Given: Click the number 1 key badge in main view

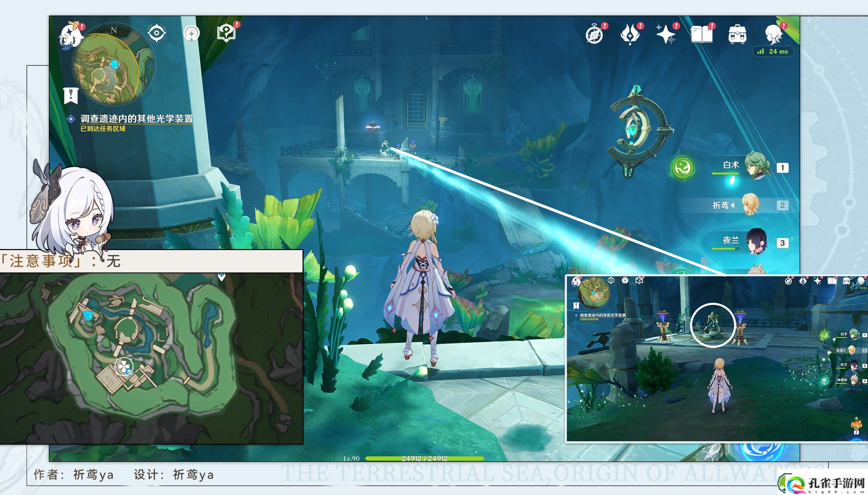Looking at the screenshot, I should [782, 168].
